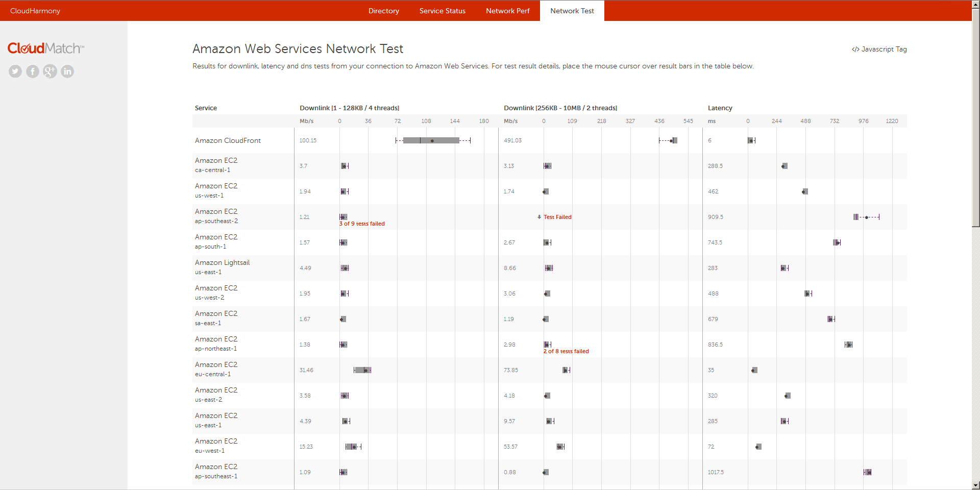Click the red '3 of 9 tests failed' text
Image resolution: width=980 pixels, height=490 pixels.
[362, 224]
